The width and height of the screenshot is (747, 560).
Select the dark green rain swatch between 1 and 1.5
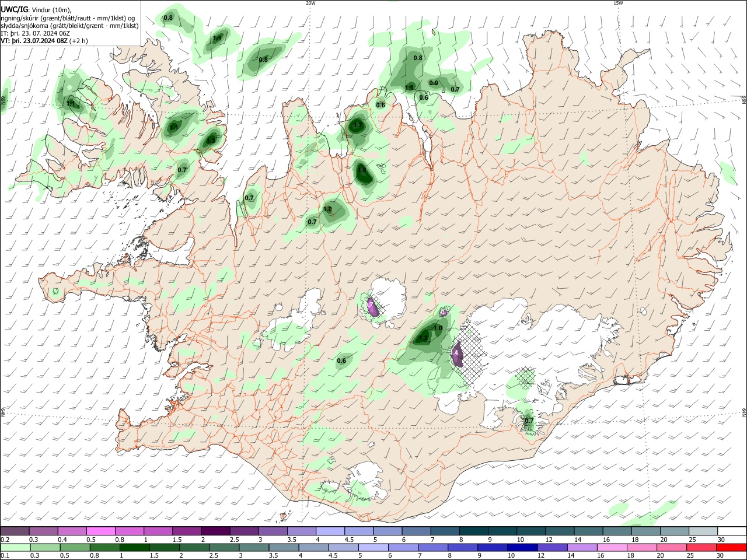[x=135, y=547]
